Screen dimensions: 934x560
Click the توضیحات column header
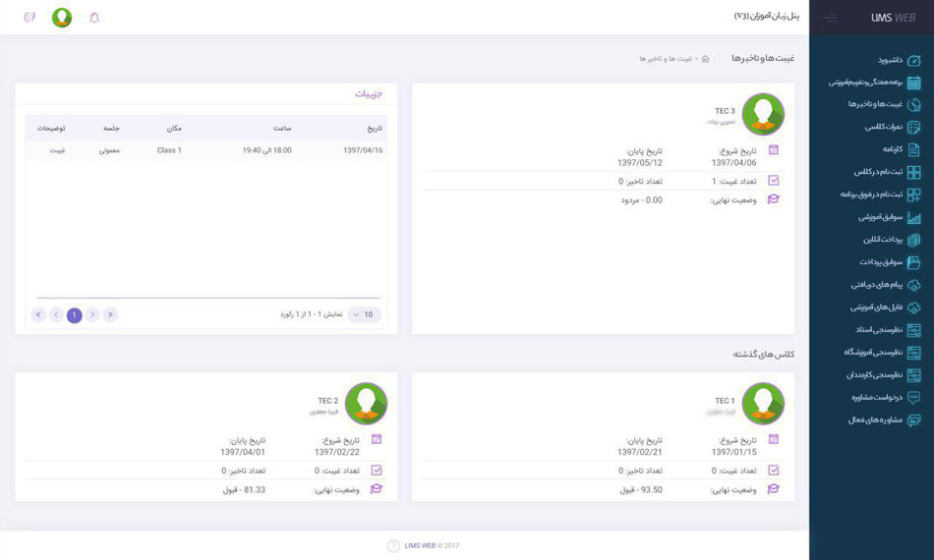click(x=51, y=128)
